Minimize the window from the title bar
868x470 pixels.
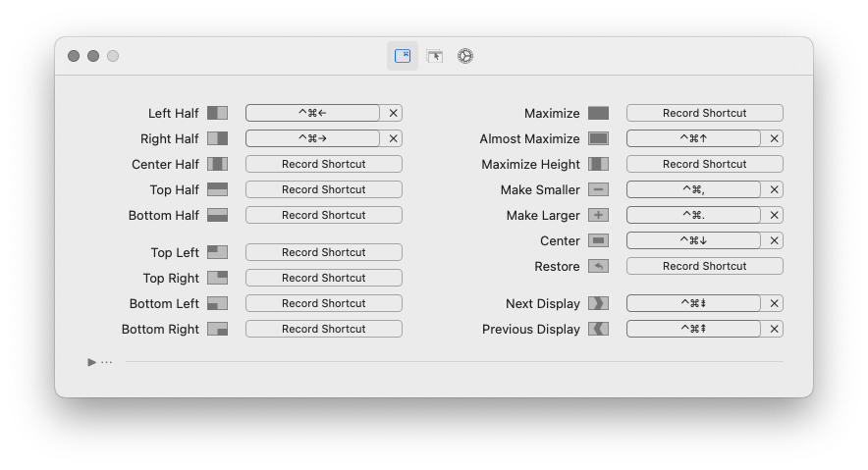click(93, 56)
